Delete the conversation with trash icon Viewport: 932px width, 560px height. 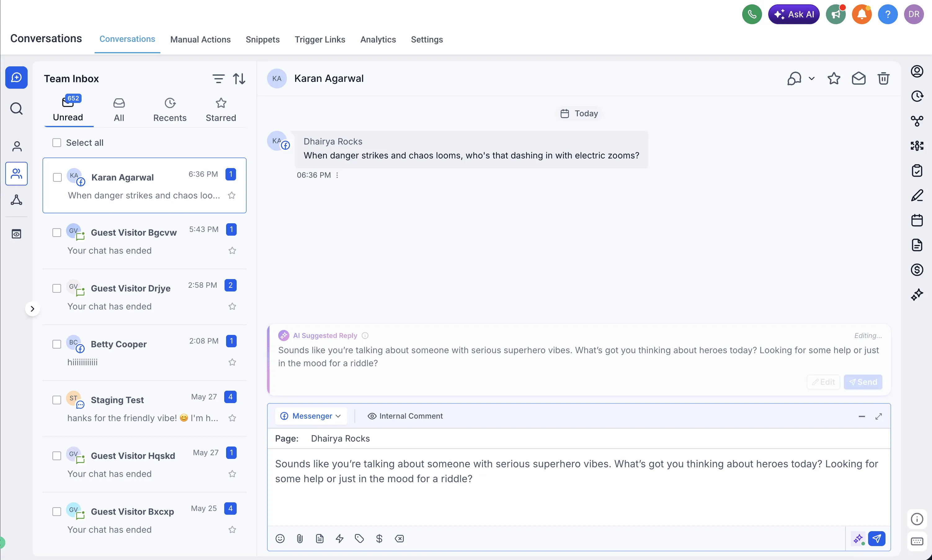point(884,78)
